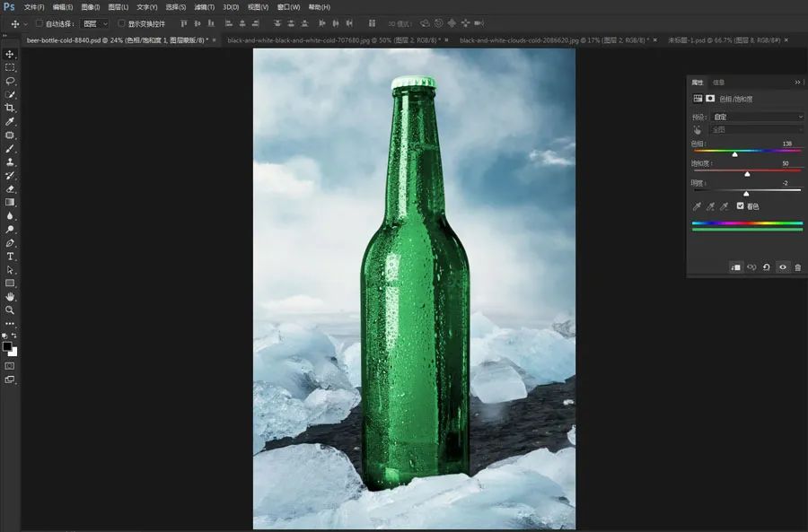808x532 pixels.
Task: Pick the Hand tool
Action: coord(10,296)
